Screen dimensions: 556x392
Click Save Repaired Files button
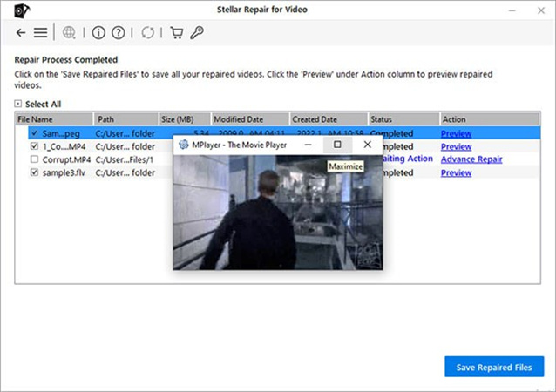(494, 367)
